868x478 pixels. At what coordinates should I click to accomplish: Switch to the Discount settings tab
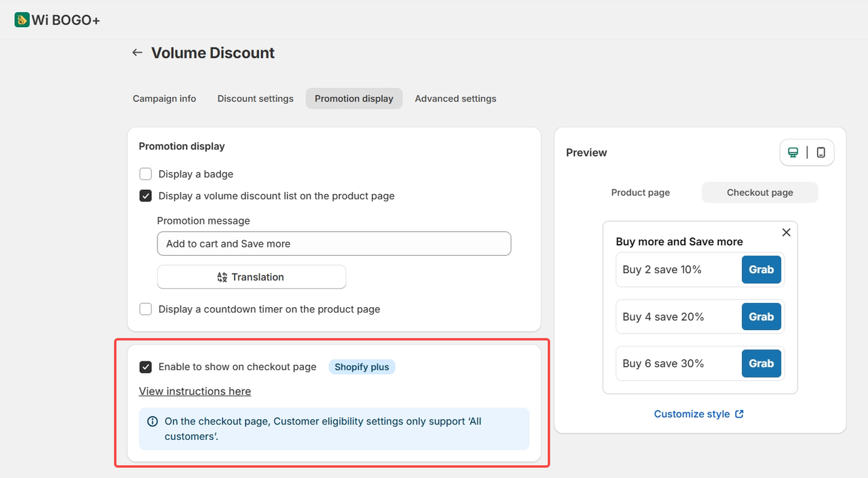(x=256, y=98)
